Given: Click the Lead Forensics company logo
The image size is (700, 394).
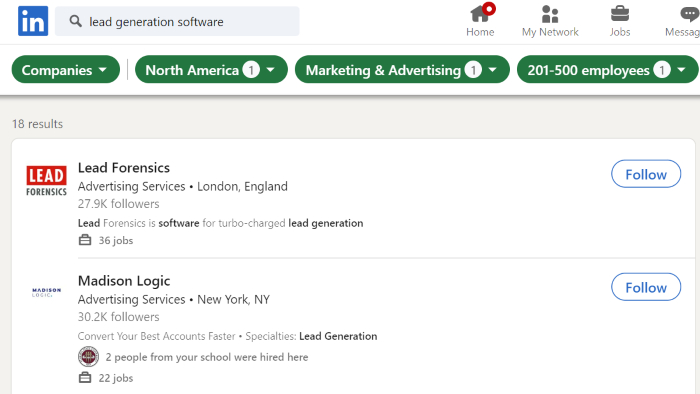Looking at the screenshot, I should (x=46, y=181).
